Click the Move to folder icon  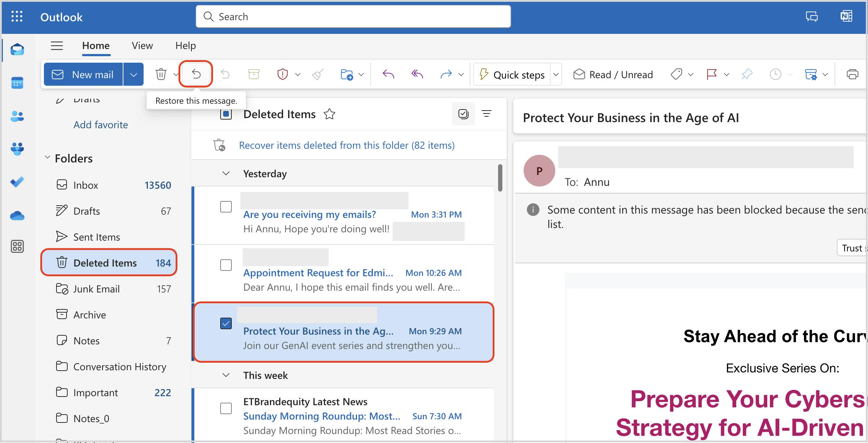point(347,74)
